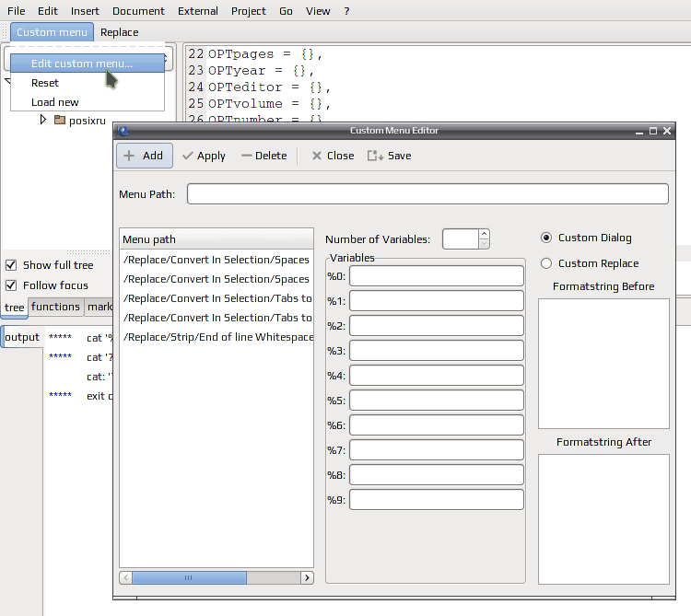The width and height of the screenshot is (691, 616).
Task: Open the Project menu
Action: tap(249, 11)
